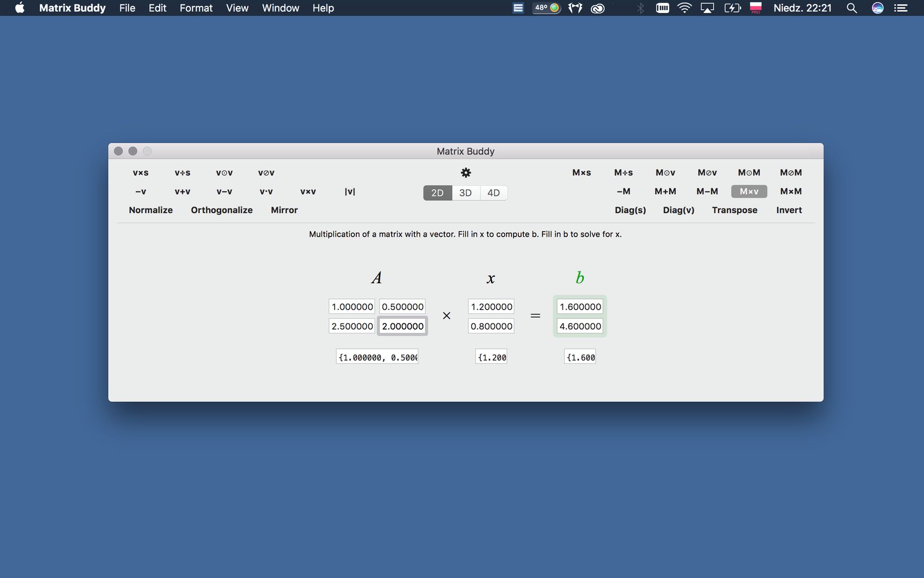Image resolution: width=924 pixels, height=578 pixels.
Task: Select the v×v cross product
Action: coord(308,191)
